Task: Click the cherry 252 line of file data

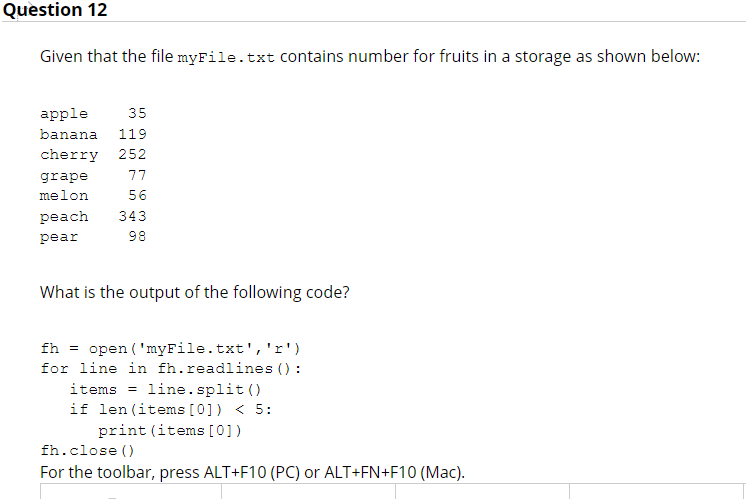Action: tap(93, 155)
